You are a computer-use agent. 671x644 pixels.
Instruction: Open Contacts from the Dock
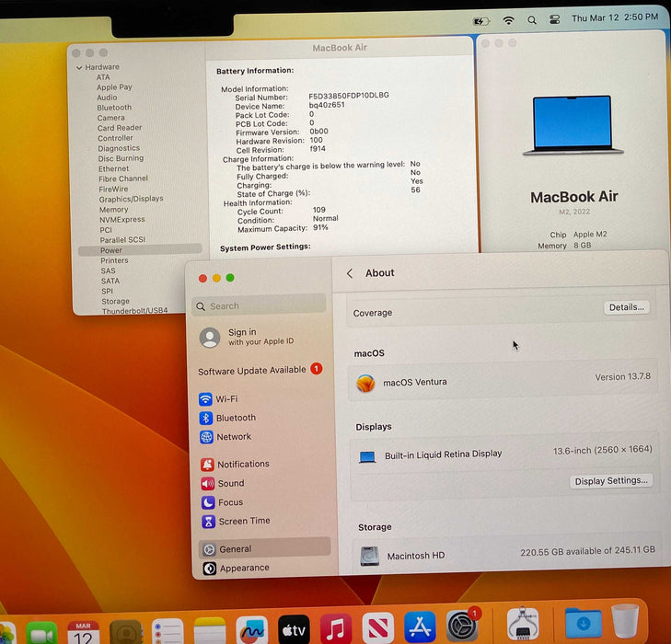126,632
